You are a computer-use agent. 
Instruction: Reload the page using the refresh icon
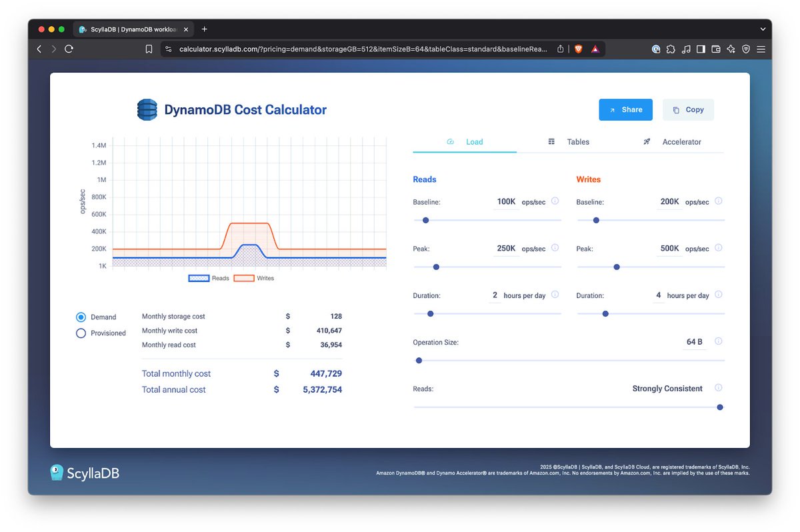pos(69,49)
